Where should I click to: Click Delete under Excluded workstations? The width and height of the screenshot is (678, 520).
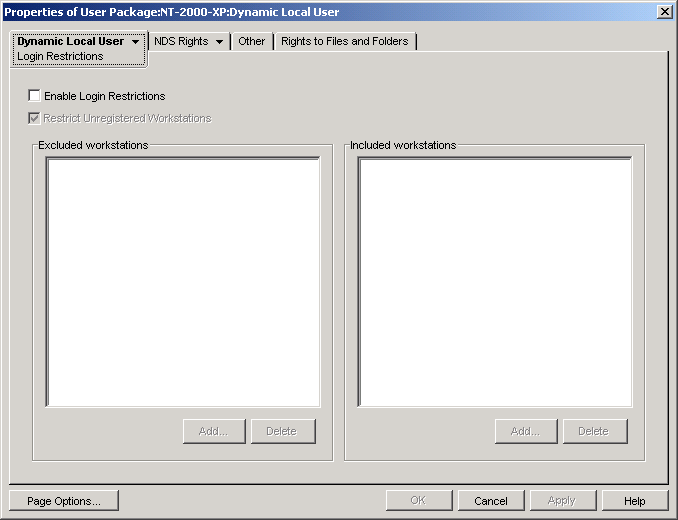(283, 431)
